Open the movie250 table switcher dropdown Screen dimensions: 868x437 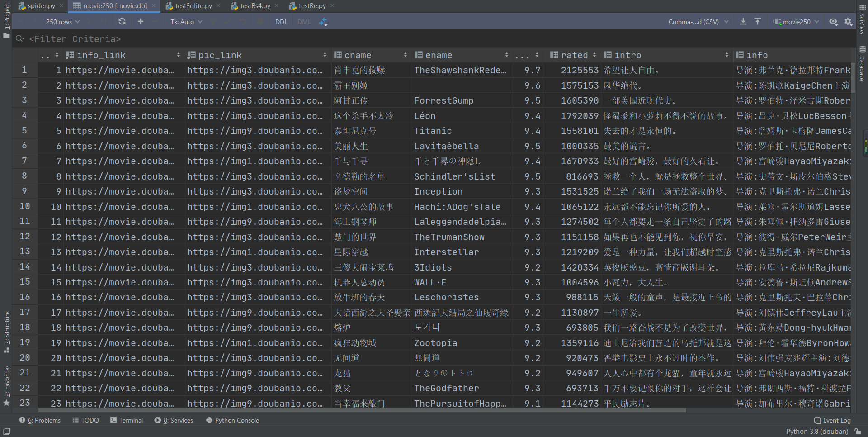click(796, 21)
